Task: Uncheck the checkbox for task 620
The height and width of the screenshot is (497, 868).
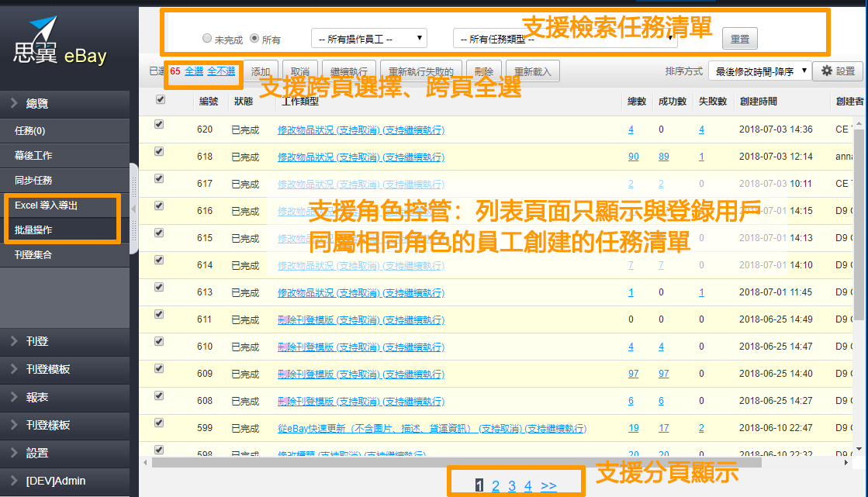Action: click(159, 124)
